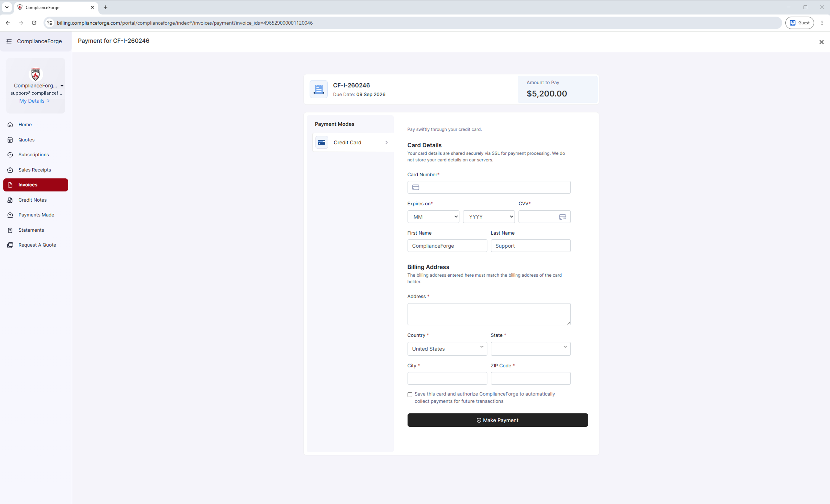Image resolution: width=830 pixels, height=504 pixels.
Task: Click the browser back arrow
Action: [8, 23]
